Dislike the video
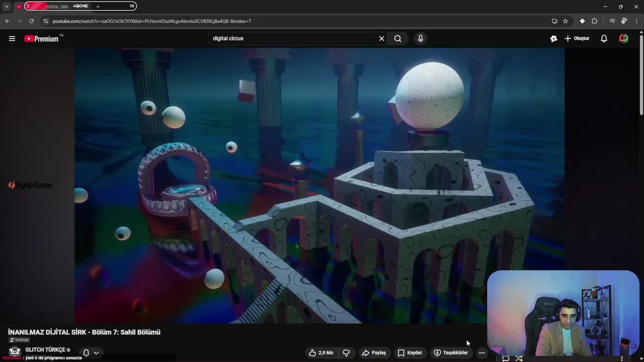Image resolution: width=644 pixels, height=362 pixels. 346,353
